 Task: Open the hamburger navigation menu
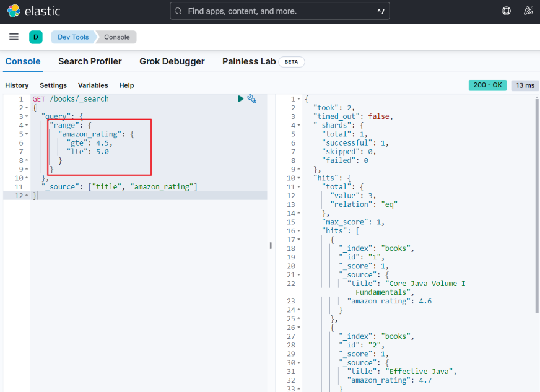point(14,37)
